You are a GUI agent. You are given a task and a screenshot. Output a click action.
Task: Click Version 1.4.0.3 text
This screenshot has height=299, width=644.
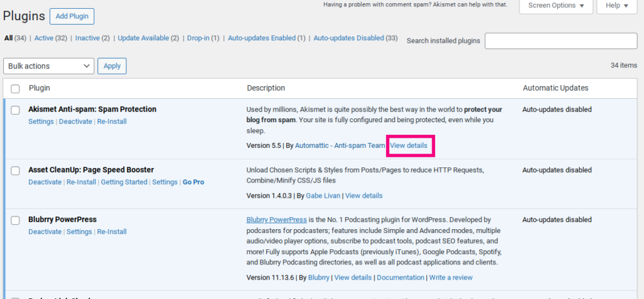tap(269, 195)
